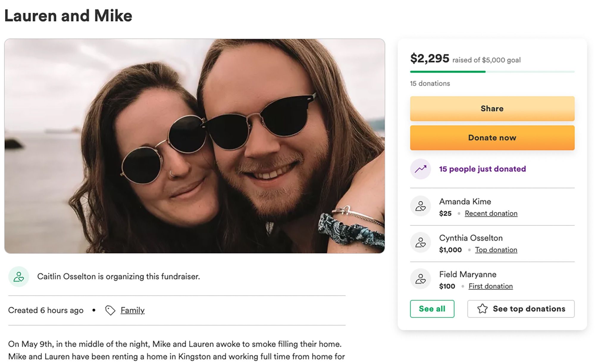Open the couple's fundraiser photo
Viewport: 595px width, 364px height.
(195, 146)
